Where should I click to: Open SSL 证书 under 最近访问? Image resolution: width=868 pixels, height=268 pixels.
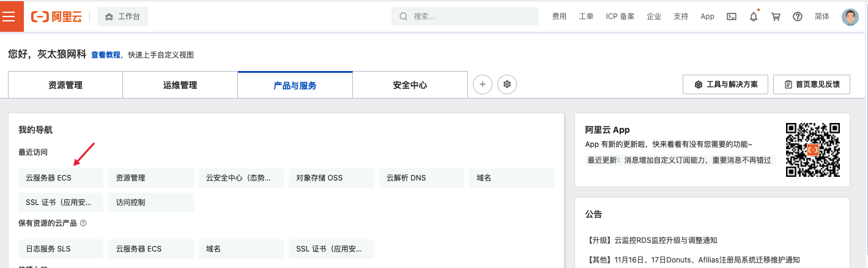pyautogui.click(x=61, y=203)
